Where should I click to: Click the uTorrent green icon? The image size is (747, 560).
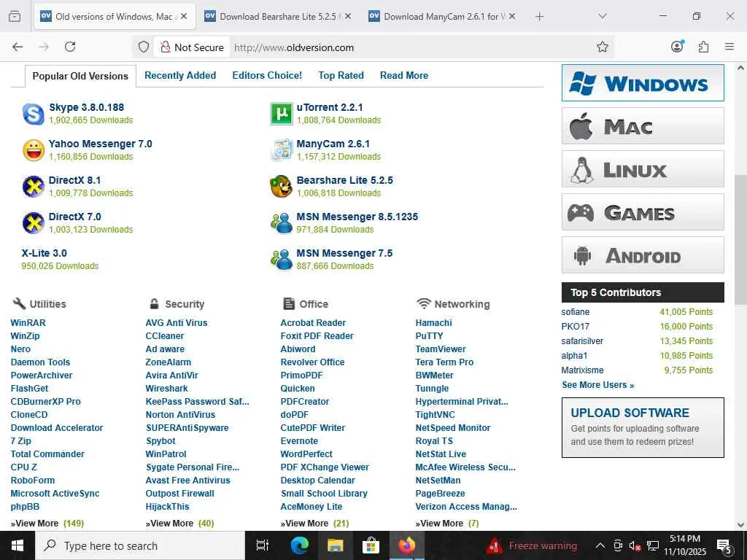click(281, 114)
